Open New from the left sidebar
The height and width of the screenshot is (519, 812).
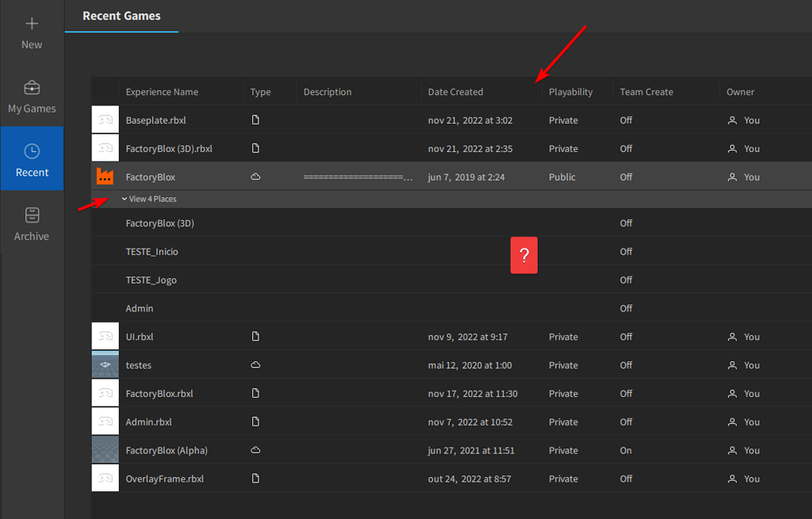pyautogui.click(x=32, y=33)
